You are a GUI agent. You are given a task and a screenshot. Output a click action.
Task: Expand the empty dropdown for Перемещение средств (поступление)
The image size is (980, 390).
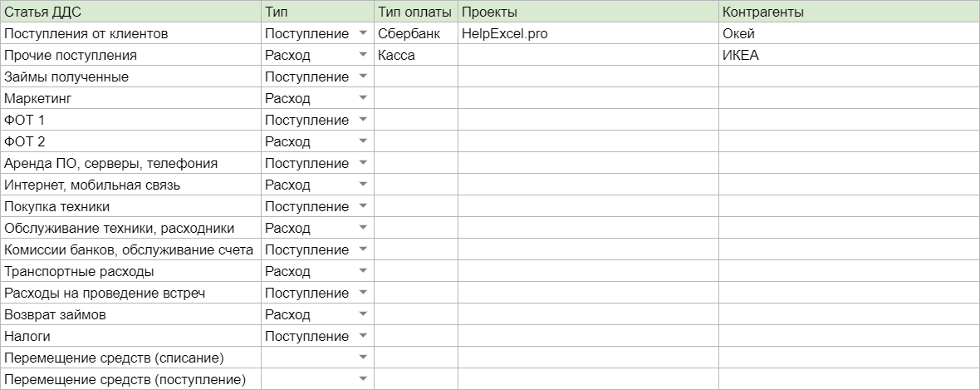362,379
